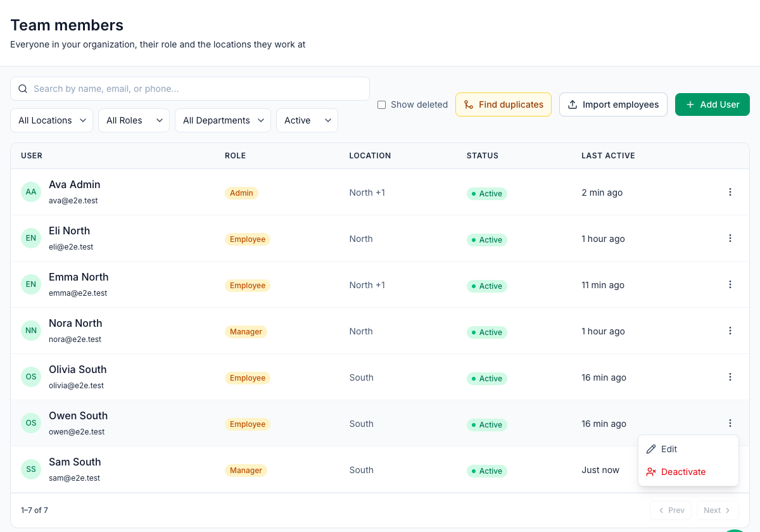The image size is (760, 532).
Task: Click the search magnifier icon
Action: (x=23, y=89)
